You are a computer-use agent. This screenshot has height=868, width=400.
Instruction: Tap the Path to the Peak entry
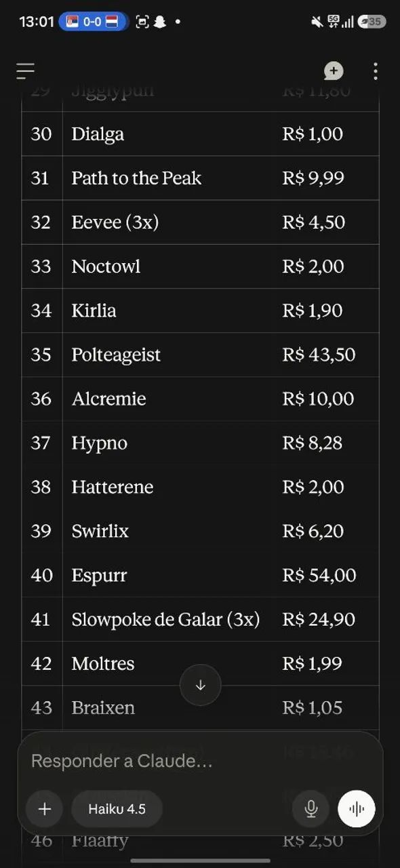(136, 178)
